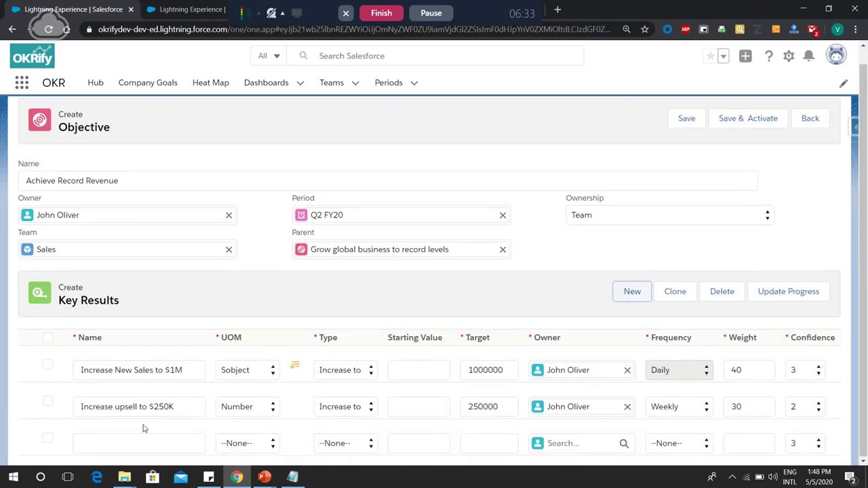Screen dimensions: 868x488
Task: Click the edit navigation pencil icon
Action: point(843,83)
